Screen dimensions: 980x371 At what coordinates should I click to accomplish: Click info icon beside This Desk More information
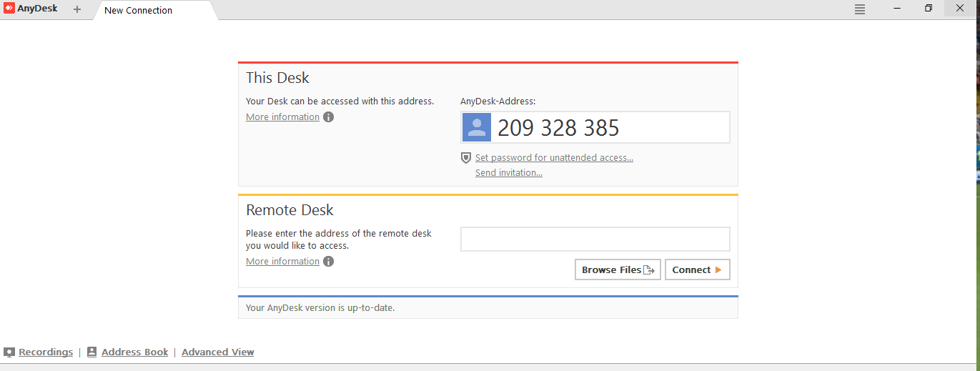(x=328, y=117)
